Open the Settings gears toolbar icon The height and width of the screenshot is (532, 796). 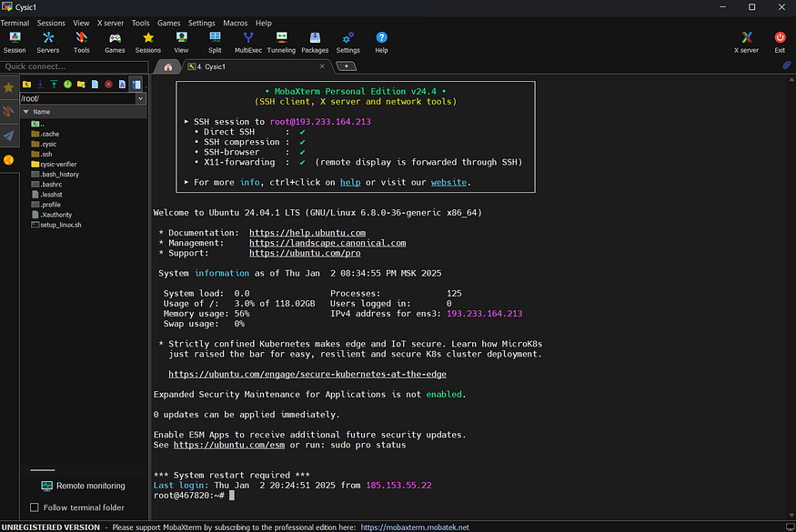[348, 42]
